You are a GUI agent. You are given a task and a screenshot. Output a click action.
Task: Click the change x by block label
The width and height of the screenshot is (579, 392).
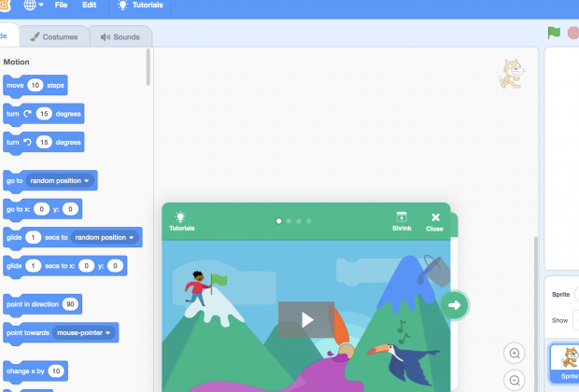(25, 371)
